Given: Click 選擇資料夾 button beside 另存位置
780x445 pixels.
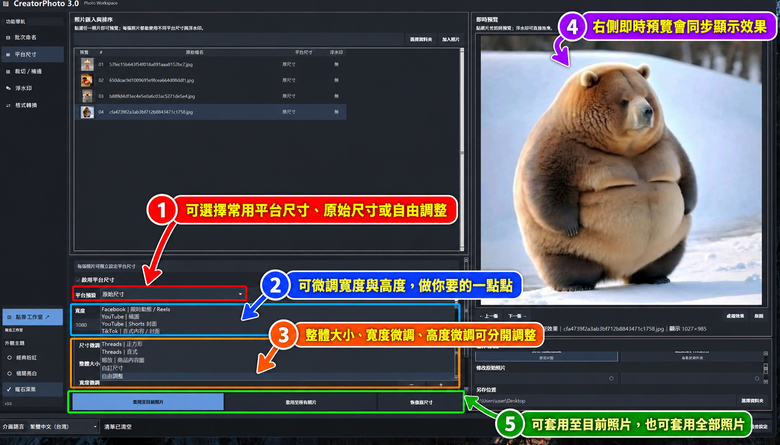Looking at the screenshot, I should pyautogui.click(x=752, y=401).
